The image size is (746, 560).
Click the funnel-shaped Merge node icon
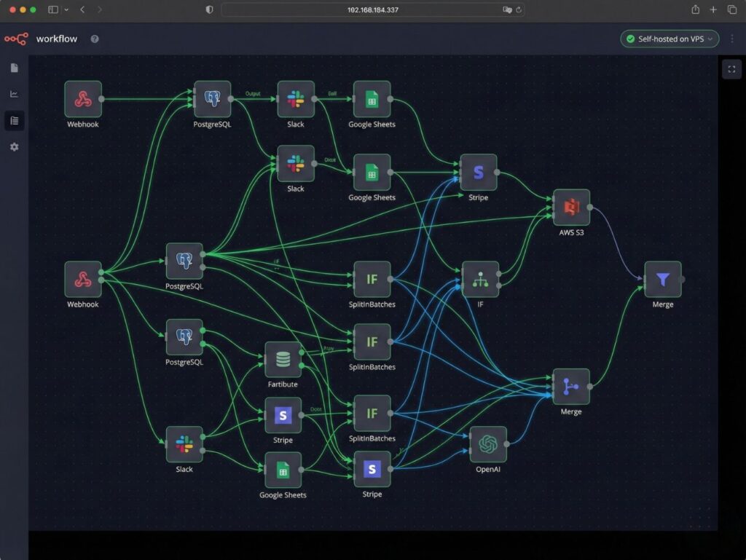point(662,280)
